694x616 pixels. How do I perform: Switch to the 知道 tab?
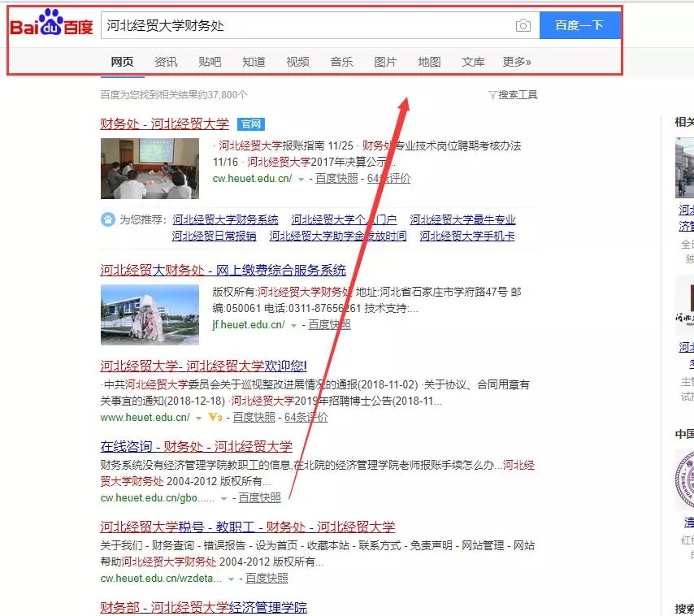pos(254,62)
